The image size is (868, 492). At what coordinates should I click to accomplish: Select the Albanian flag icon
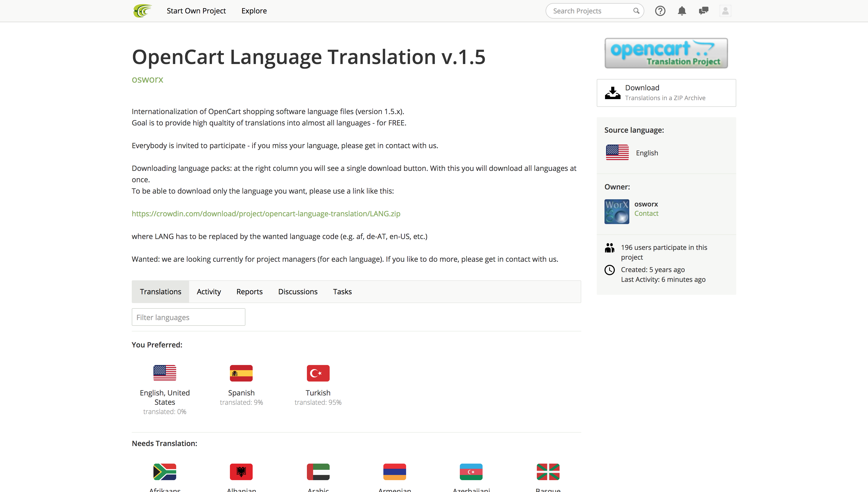coord(241,472)
